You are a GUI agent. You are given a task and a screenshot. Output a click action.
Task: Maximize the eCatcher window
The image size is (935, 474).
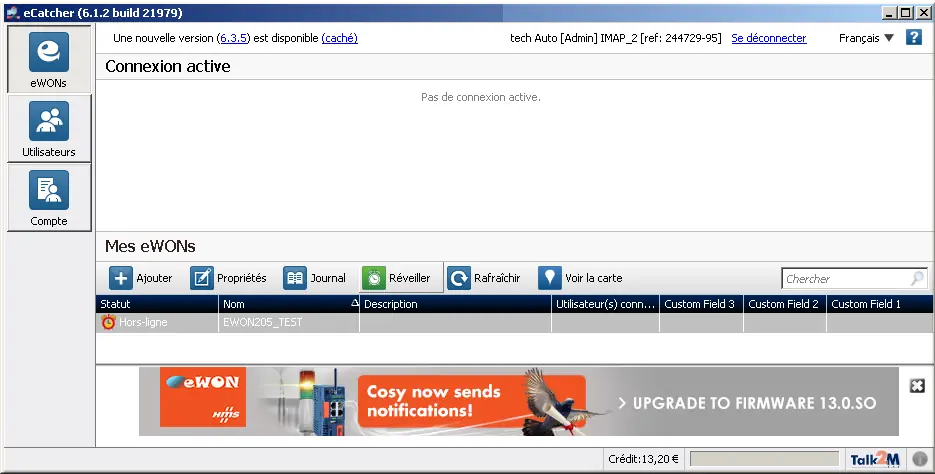906,13
